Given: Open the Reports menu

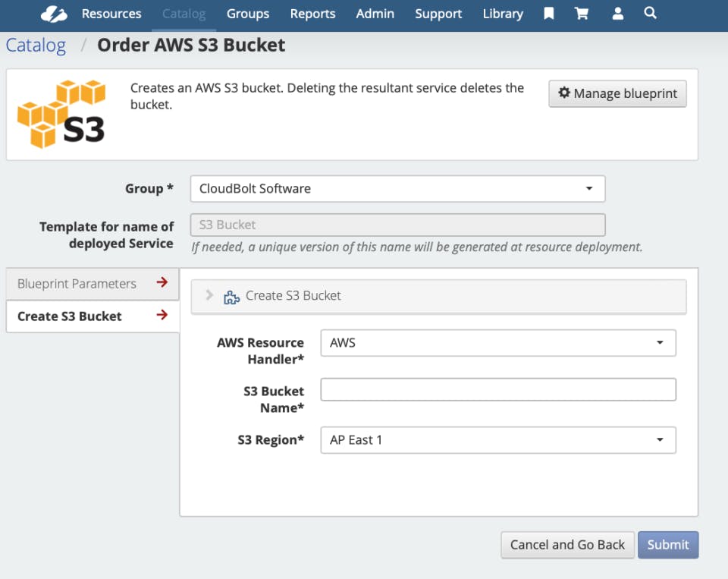Looking at the screenshot, I should pos(312,14).
